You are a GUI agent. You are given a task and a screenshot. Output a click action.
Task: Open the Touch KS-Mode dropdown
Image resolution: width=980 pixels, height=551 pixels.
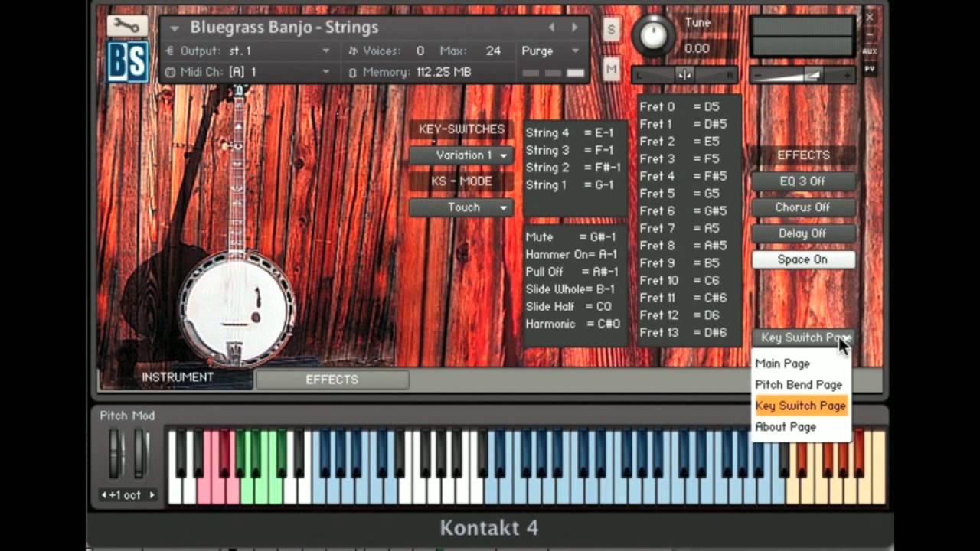[x=462, y=207]
